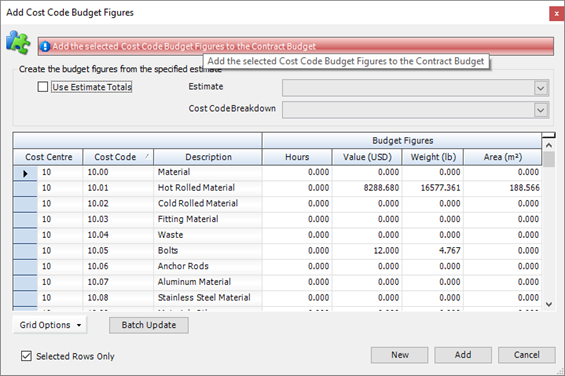
Task: Sort by Cost Centre column header
Action: point(48,157)
